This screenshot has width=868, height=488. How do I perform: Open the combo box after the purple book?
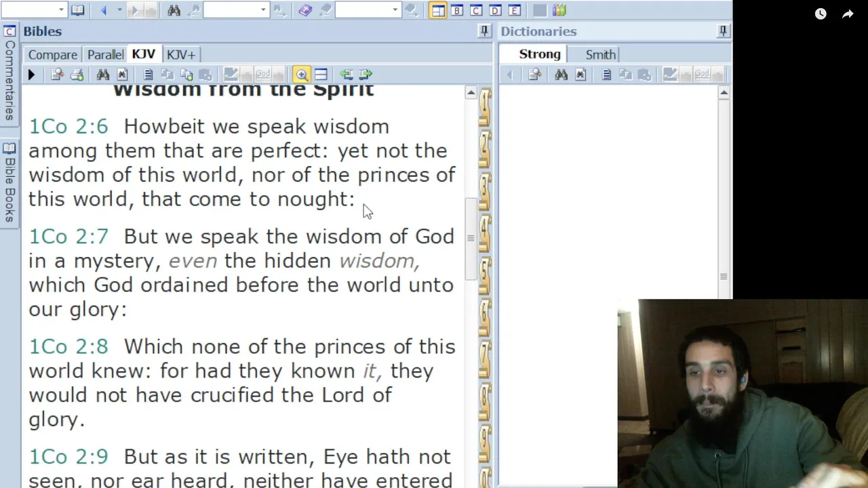tap(395, 10)
